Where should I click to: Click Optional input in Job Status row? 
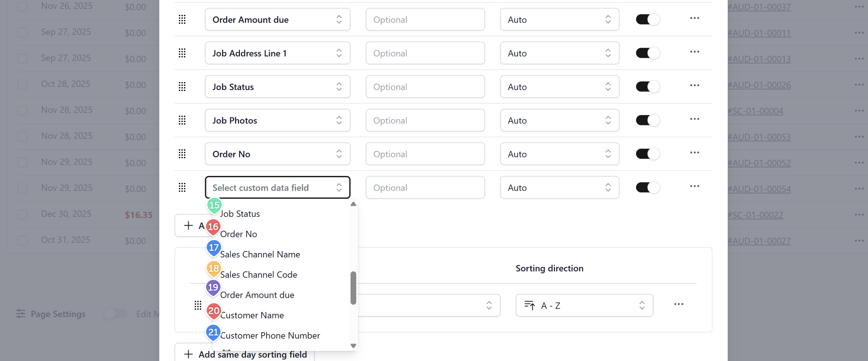tap(425, 87)
